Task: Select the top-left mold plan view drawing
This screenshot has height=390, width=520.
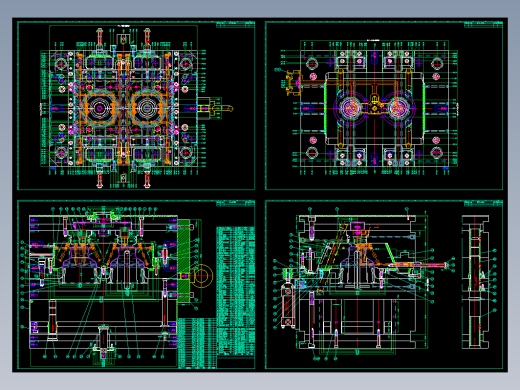Action: pos(136,106)
